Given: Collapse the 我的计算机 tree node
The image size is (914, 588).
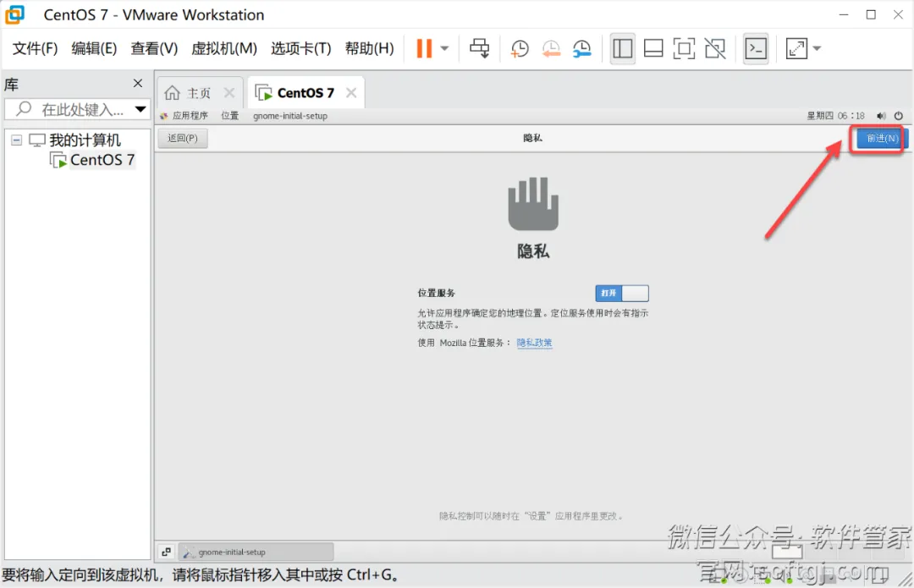Looking at the screenshot, I should 16,140.
